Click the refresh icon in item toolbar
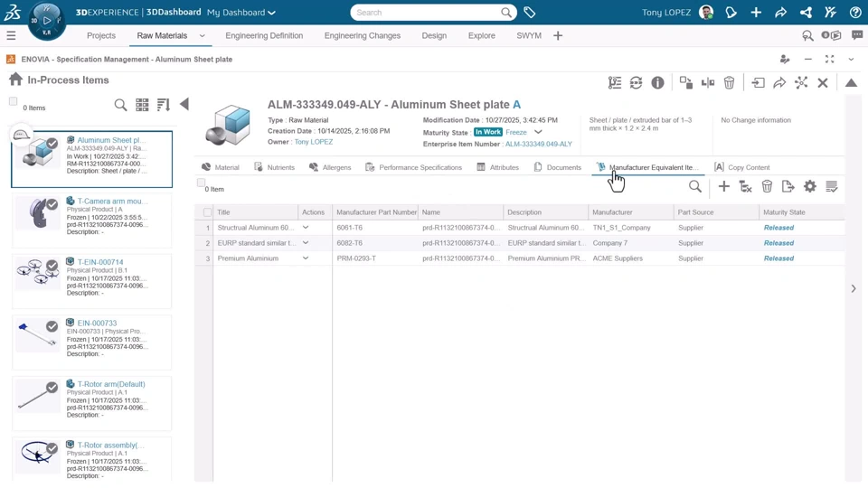The height and width of the screenshot is (488, 868). coord(636,83)
